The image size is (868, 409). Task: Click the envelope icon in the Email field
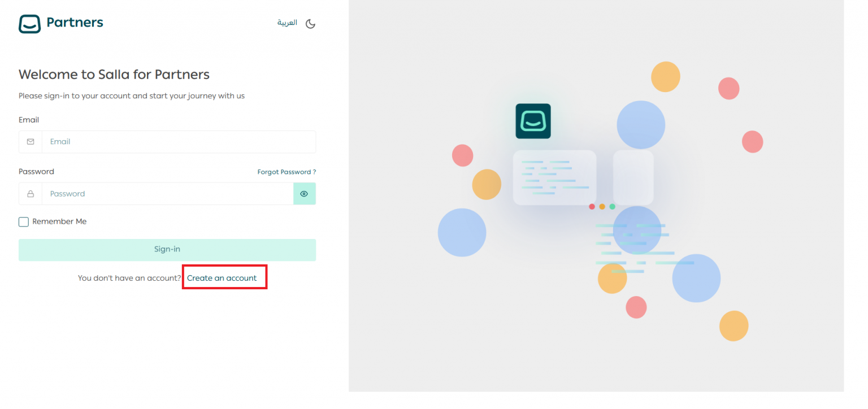31,142
